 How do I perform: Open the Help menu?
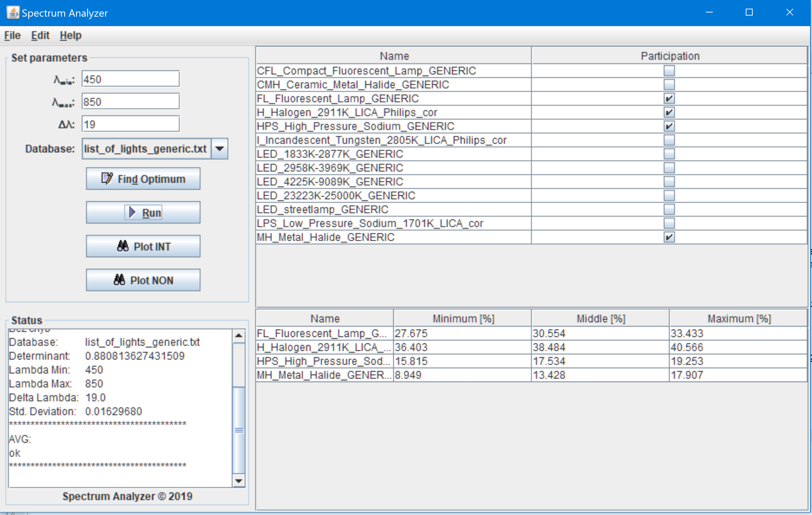(70, 35)
